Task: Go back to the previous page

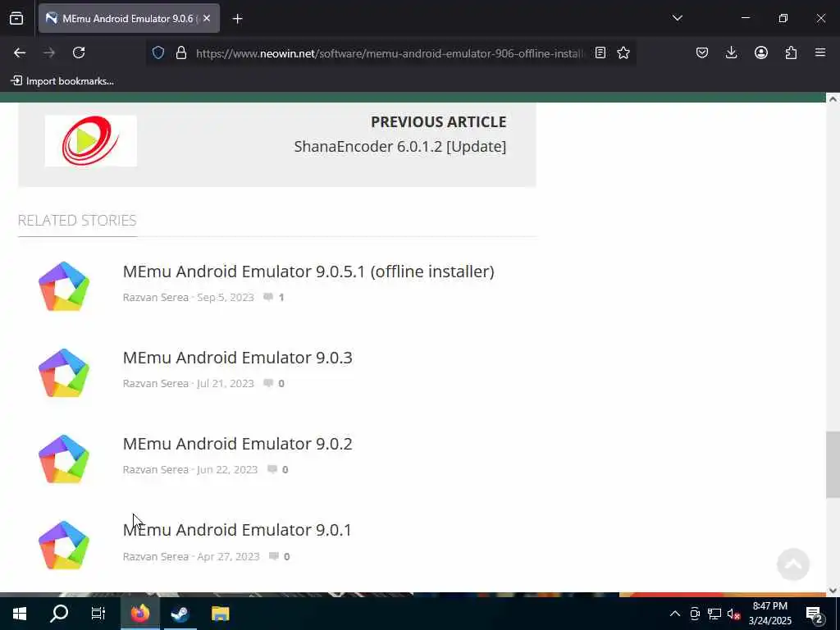Action: [x=20, y=52]
